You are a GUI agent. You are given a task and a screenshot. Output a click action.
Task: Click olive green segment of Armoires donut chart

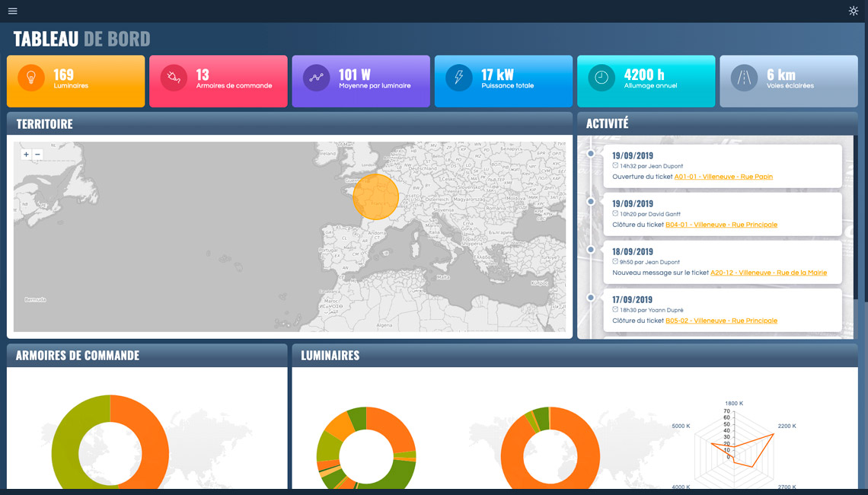click(x=65, y=442)
